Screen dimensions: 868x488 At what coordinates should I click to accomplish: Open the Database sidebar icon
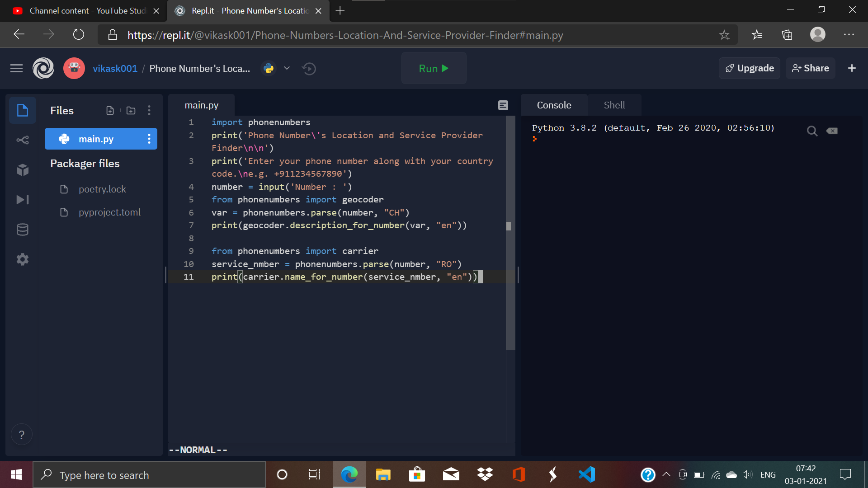tap(23, 230)
